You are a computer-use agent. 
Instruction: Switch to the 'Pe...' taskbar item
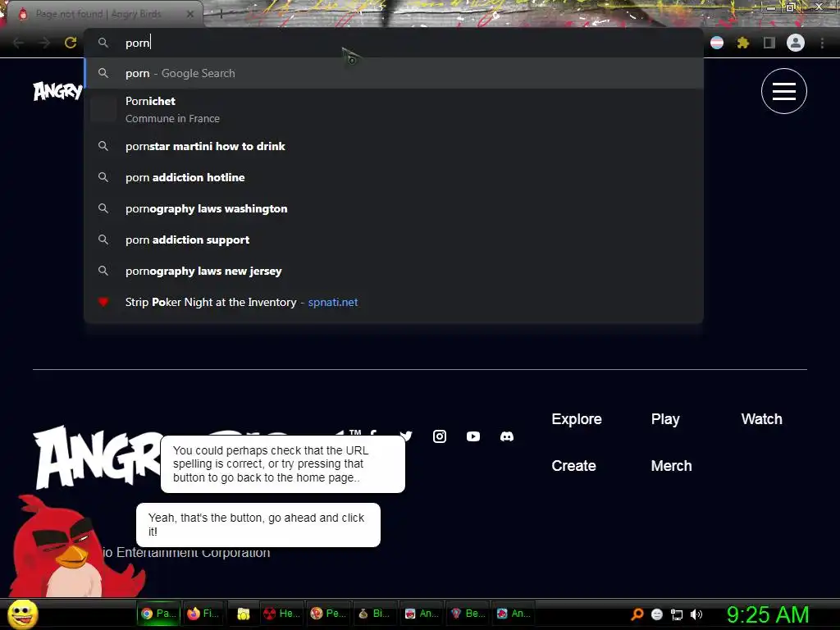coord(328,614)
